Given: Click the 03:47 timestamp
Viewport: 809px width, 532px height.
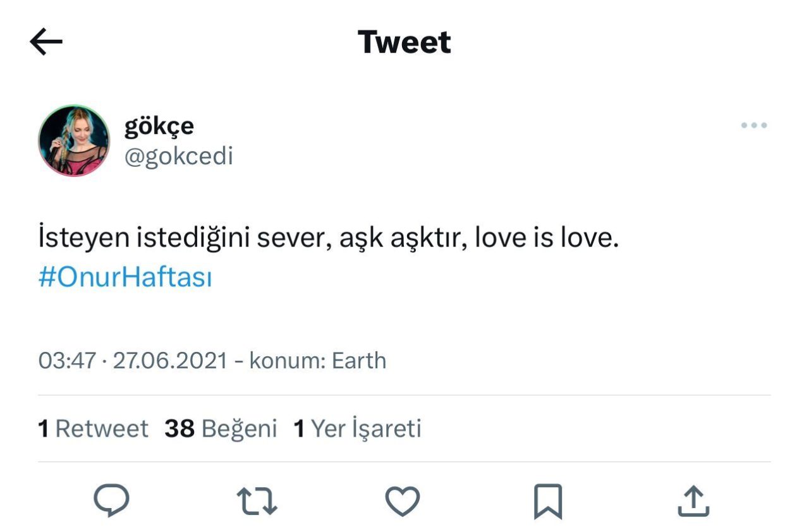Looking at the screenshot, I should (x=67, y=361).
